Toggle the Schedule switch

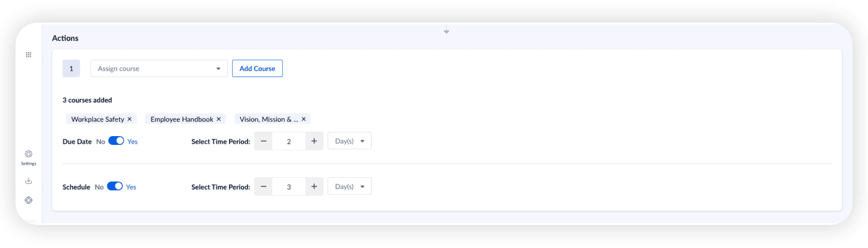coord(115,186)
